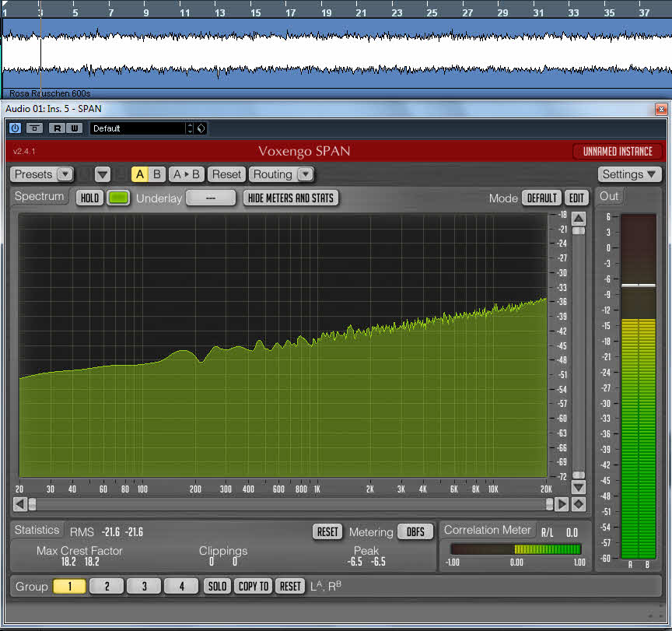Click the spectrum horizontal scroll left arrow

click(19, 504)
